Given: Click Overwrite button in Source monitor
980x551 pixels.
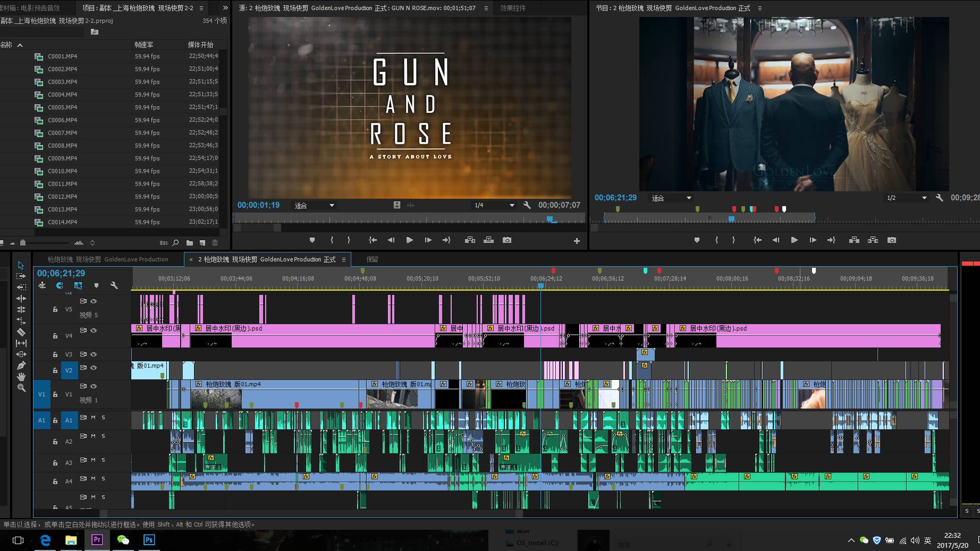Looking at the screenshot, I should [x=488, y=240].
